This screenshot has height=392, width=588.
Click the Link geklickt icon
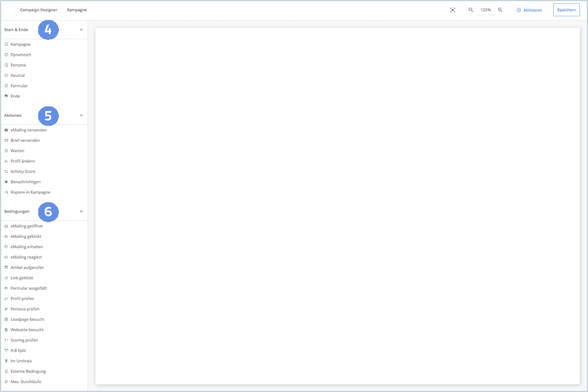tap(6, 278)
